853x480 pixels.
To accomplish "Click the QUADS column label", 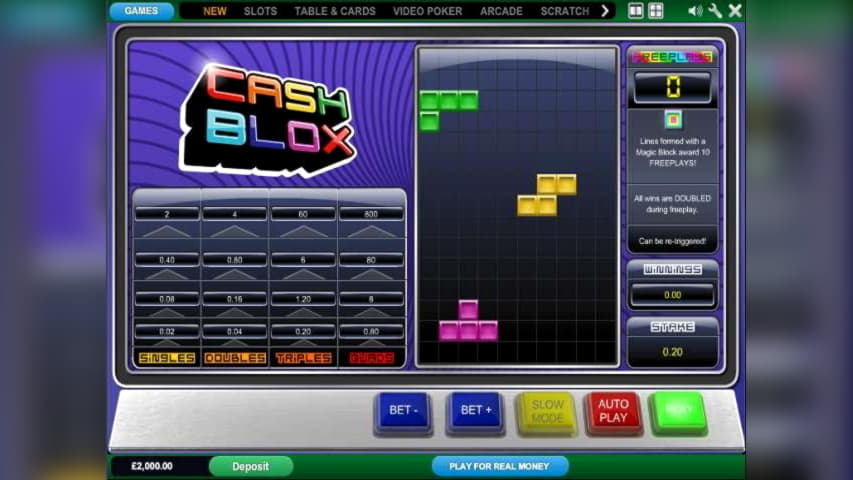I will [x=372, y=358].
